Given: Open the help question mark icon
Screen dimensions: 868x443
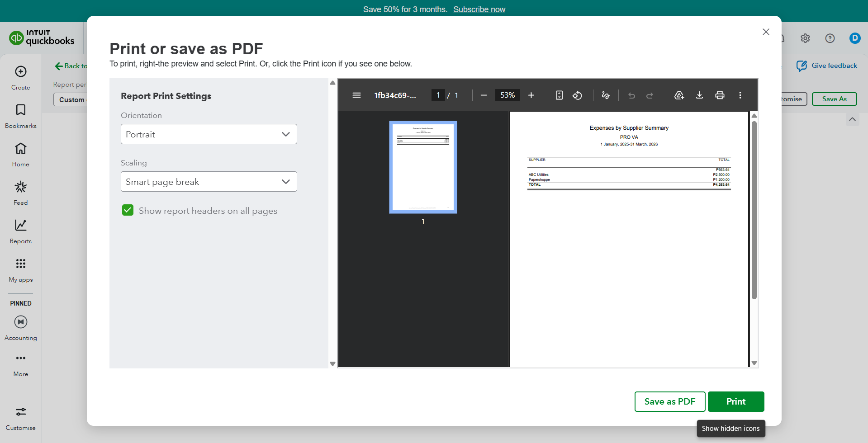Looking at the screenshot, I should 830,38.
